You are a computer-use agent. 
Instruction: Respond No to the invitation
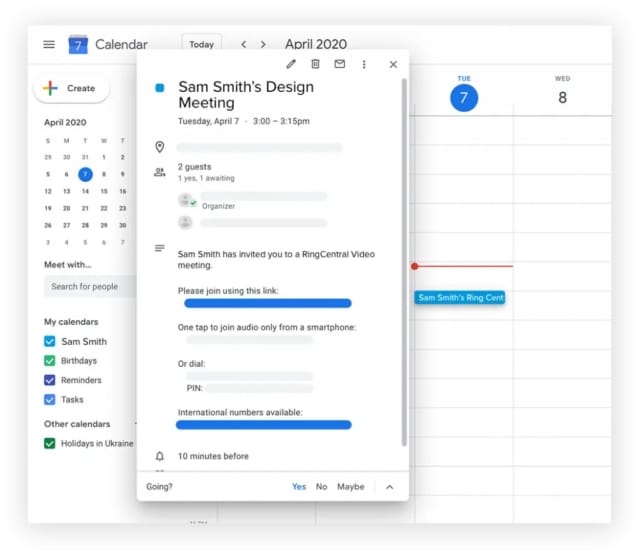coord(321,487)
